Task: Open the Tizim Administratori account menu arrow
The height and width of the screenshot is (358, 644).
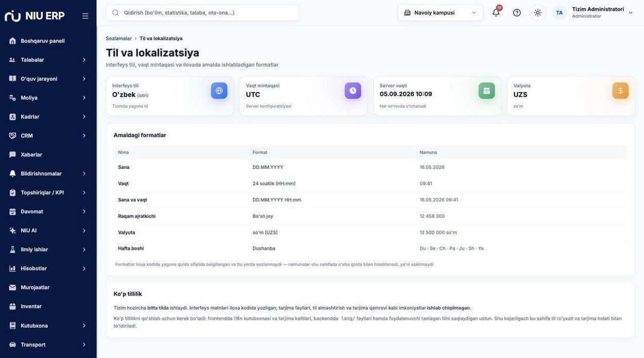Action: tap(631, 12)
